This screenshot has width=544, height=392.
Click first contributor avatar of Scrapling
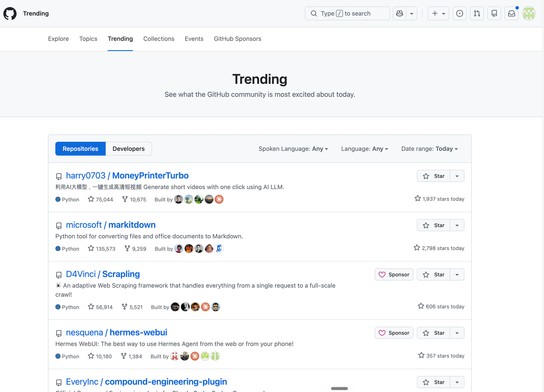pyautogui.click(x=175, y=307)
